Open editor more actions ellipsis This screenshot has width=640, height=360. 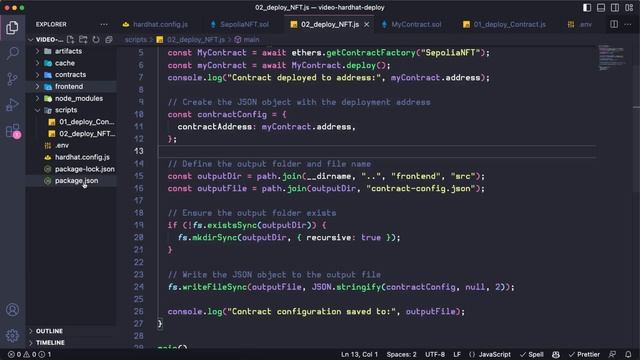tap(627, 24)
